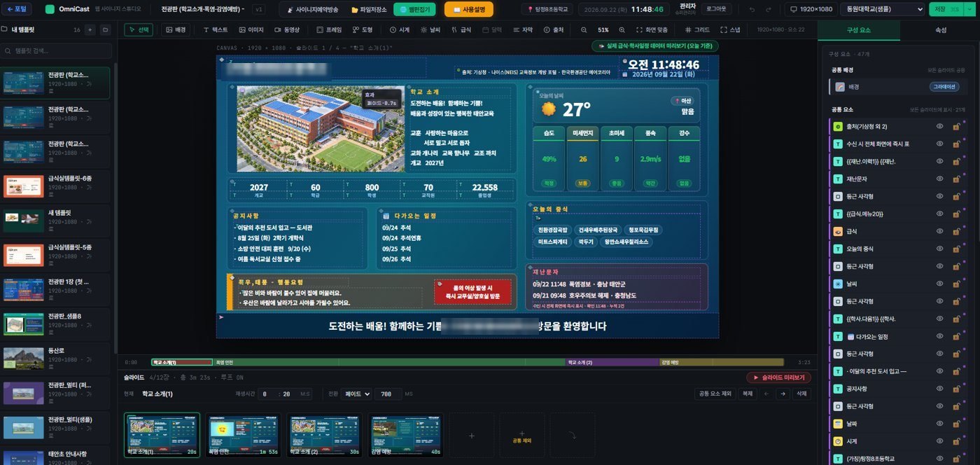
Task: Open the 동원대학교(샘플) dropdown
Action: pyautogui.click(x=883, y=9)
